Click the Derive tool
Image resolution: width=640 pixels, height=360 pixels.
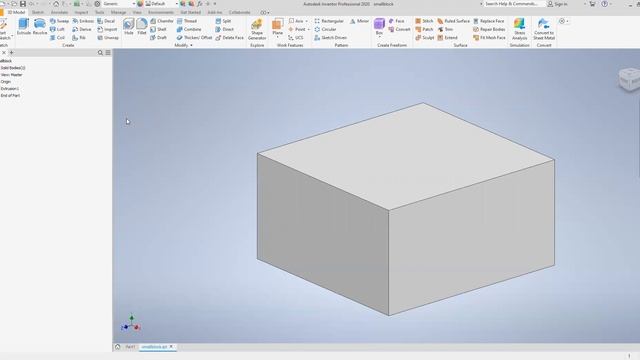pos(82,29)
